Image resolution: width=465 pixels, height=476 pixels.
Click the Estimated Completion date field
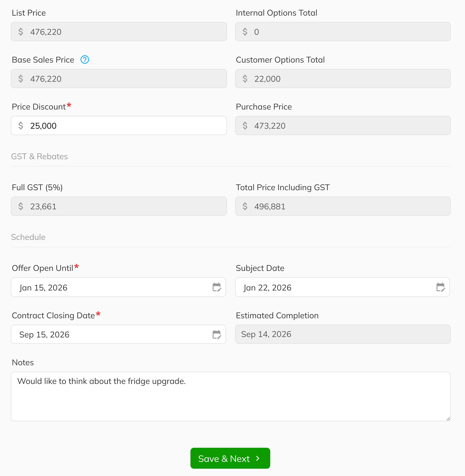pos(342,334)
